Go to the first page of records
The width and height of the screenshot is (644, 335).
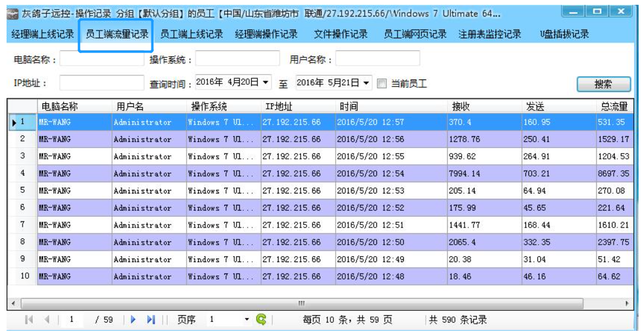(29, 320)
